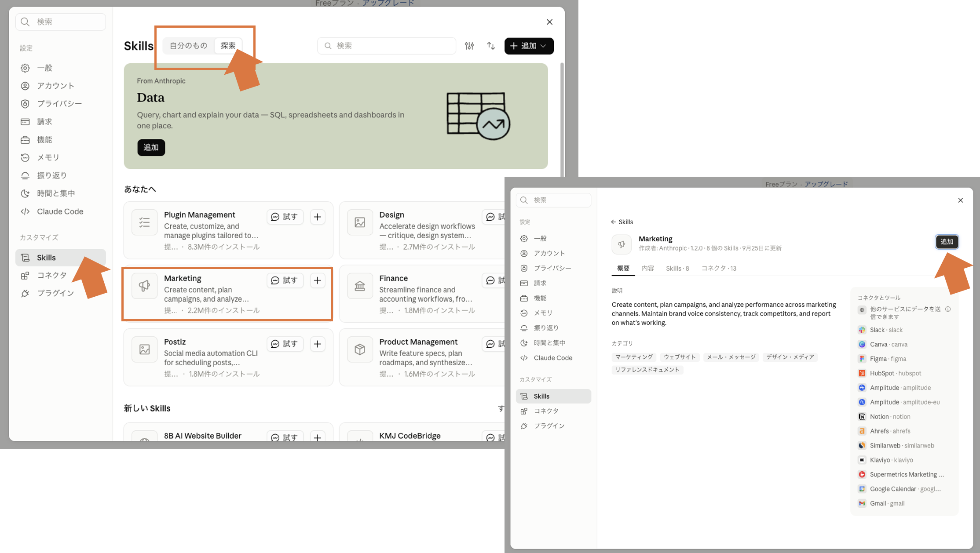
Task: Click the Gmail connector entry
Action: pos(881,503)
